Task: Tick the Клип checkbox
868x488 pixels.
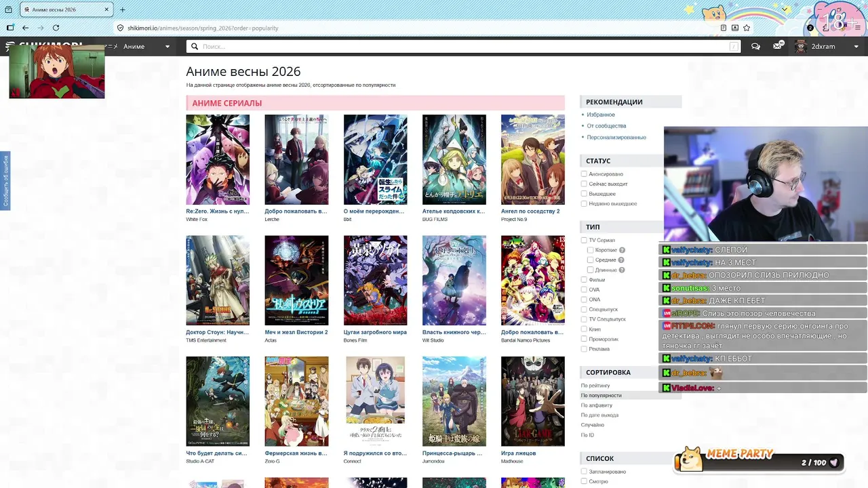Action: pos(584,329)
